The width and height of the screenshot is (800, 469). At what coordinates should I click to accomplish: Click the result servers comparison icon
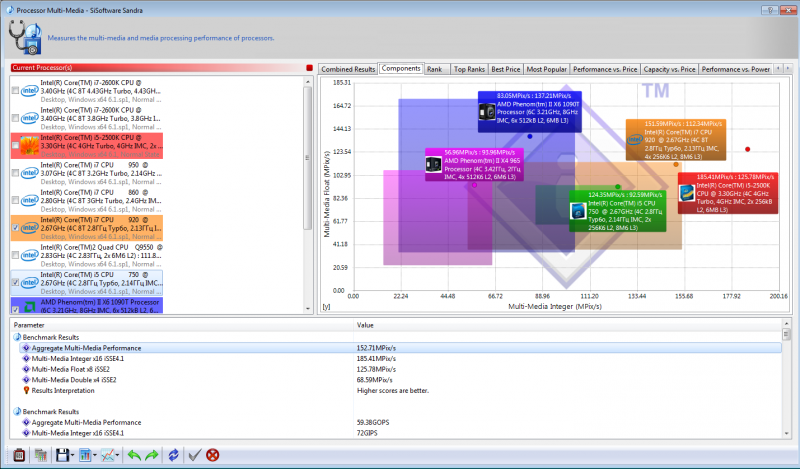pyautogui.click(x=40, y=455)
